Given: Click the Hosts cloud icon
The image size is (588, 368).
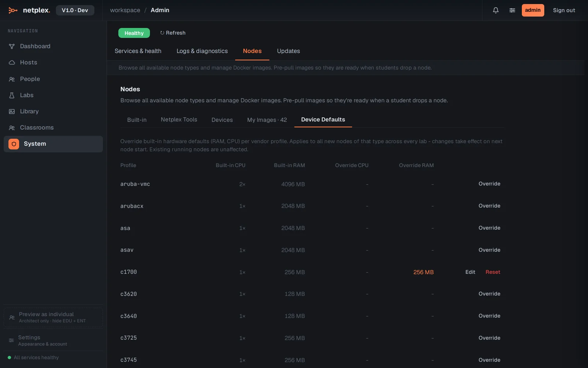Looking at the screenshot, I should [12, 63].
